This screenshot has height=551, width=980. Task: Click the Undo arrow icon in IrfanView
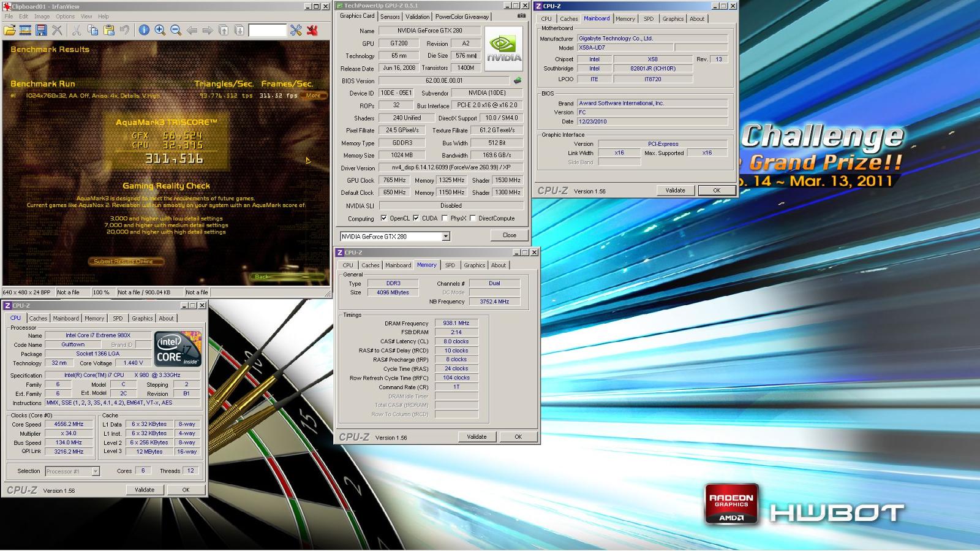click(124, 30)
